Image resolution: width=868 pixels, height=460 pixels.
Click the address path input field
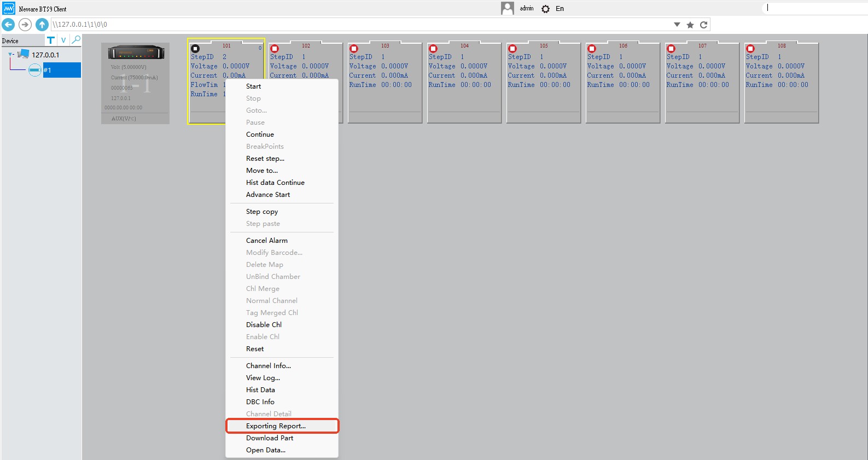[x=361, y=25]
